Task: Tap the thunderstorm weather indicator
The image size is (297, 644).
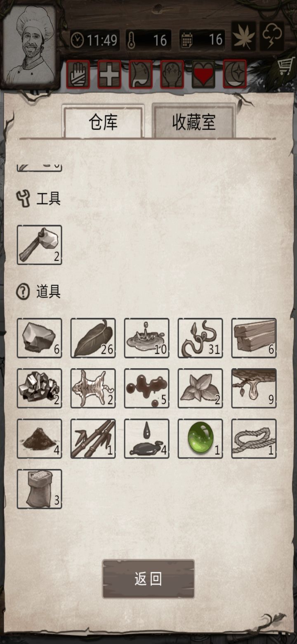Action: [272, 37]
